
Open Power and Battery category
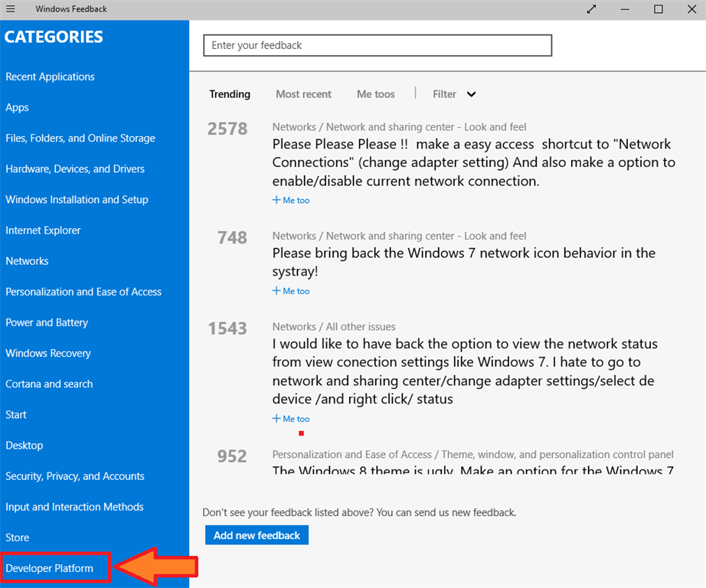tap(47, 323)
